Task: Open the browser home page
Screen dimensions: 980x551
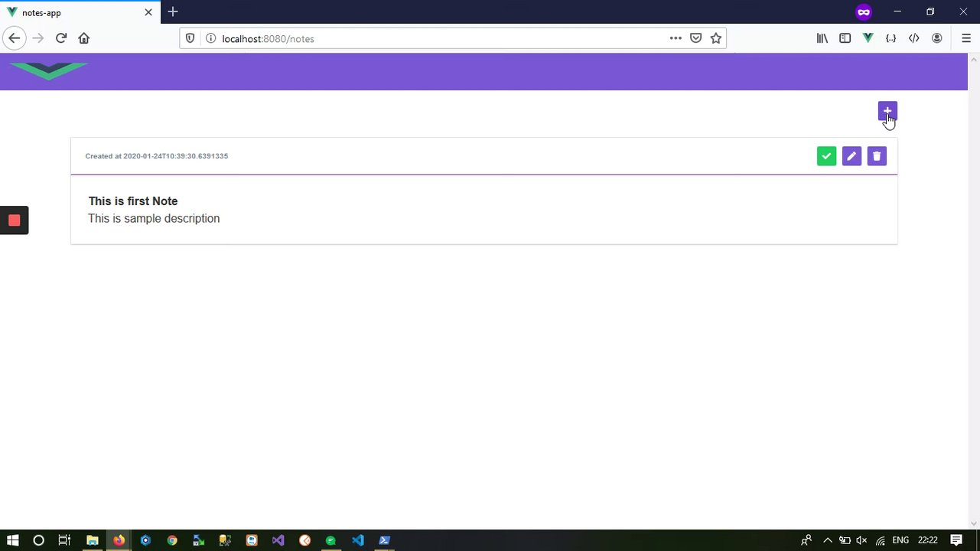Action: pyautogui.click(x=84, y=38)
